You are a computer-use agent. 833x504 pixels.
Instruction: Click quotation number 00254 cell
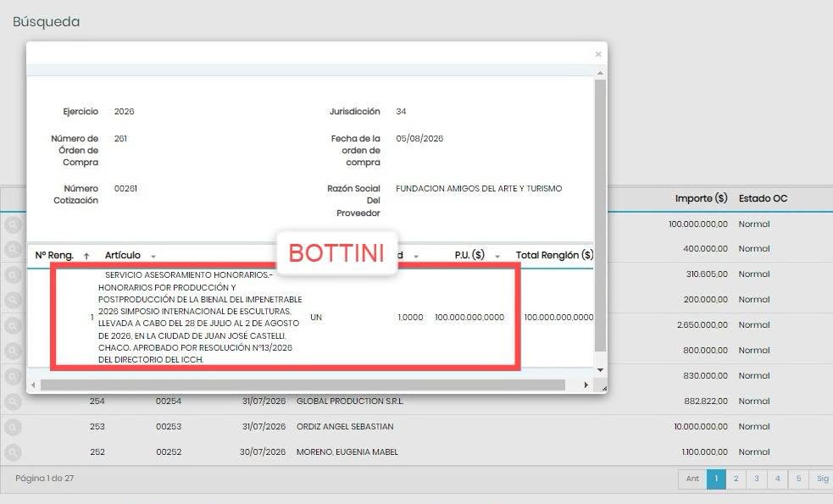(169, 402)
